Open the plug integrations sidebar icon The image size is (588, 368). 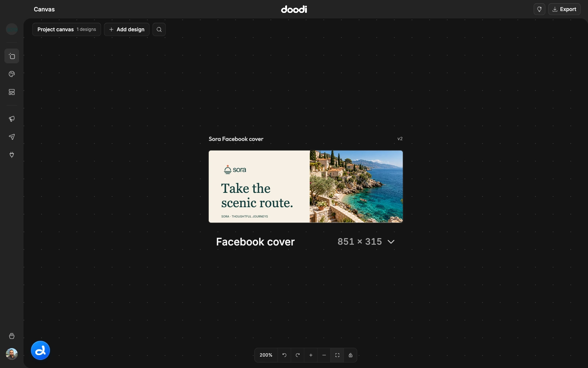tap(12, 155)
